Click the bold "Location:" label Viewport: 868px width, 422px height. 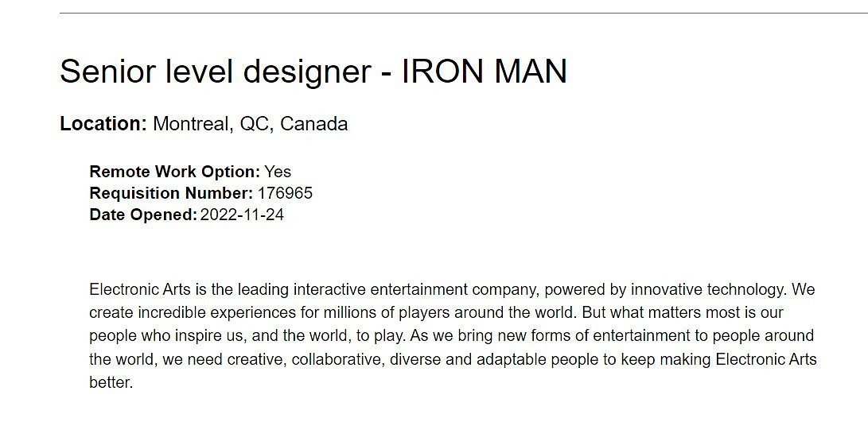tap(103, 124)
